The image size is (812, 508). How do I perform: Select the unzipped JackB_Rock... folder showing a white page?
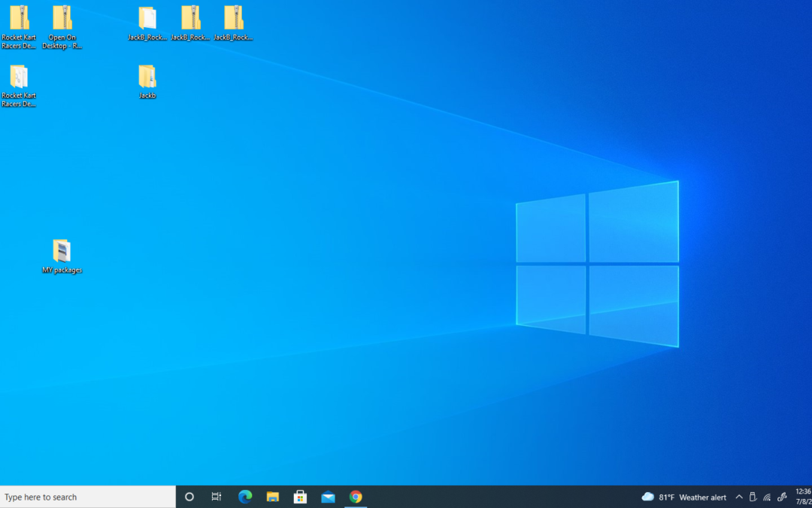(147, 23)
